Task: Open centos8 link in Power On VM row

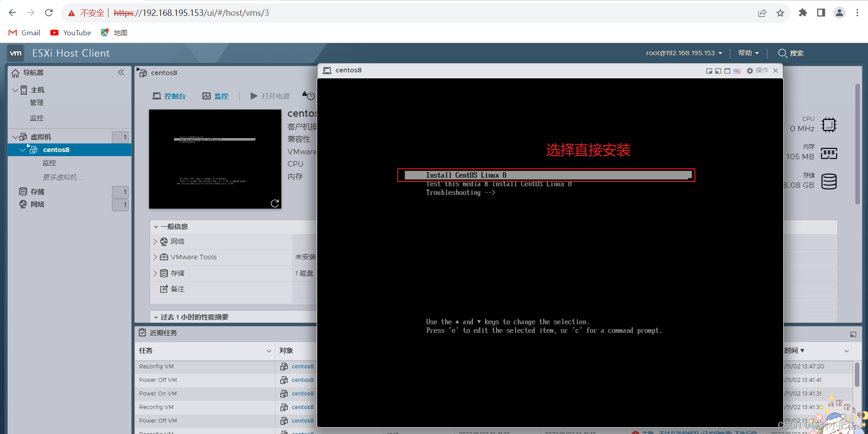Action: point(303,394)
